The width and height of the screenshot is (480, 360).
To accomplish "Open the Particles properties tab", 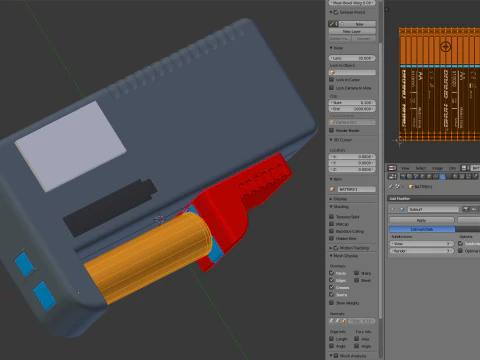I will tap(469, 176).
